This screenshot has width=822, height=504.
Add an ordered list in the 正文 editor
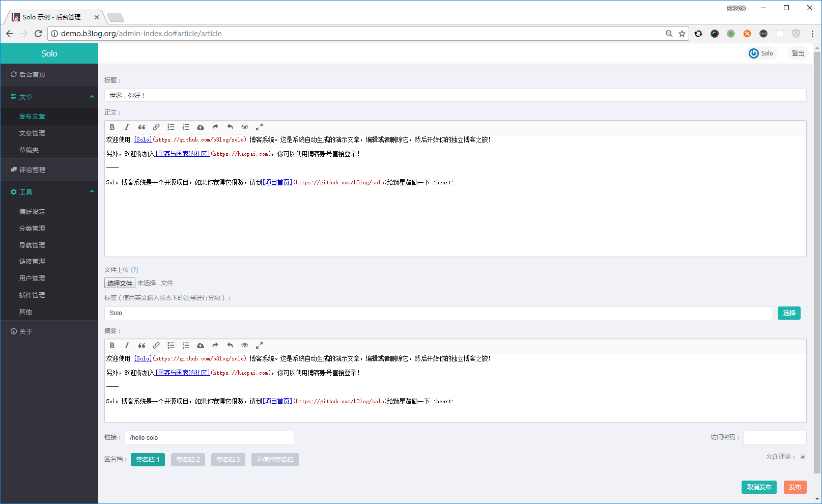click(x=186, y=127)
